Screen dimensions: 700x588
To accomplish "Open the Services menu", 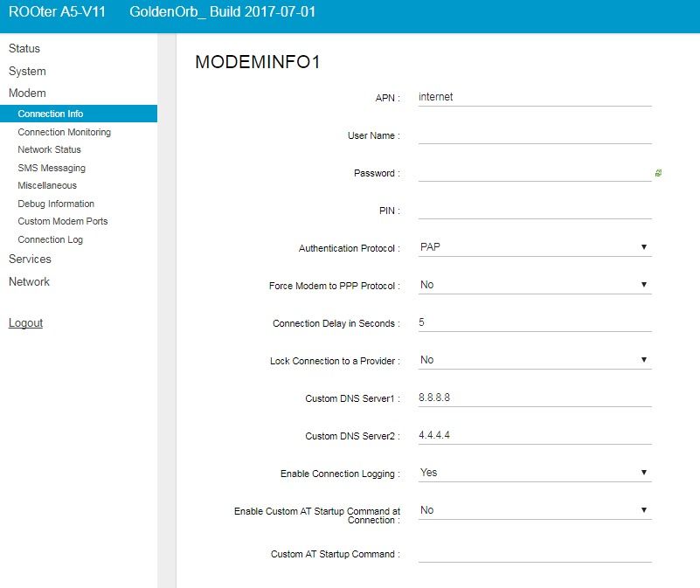I will click(30, 259).
